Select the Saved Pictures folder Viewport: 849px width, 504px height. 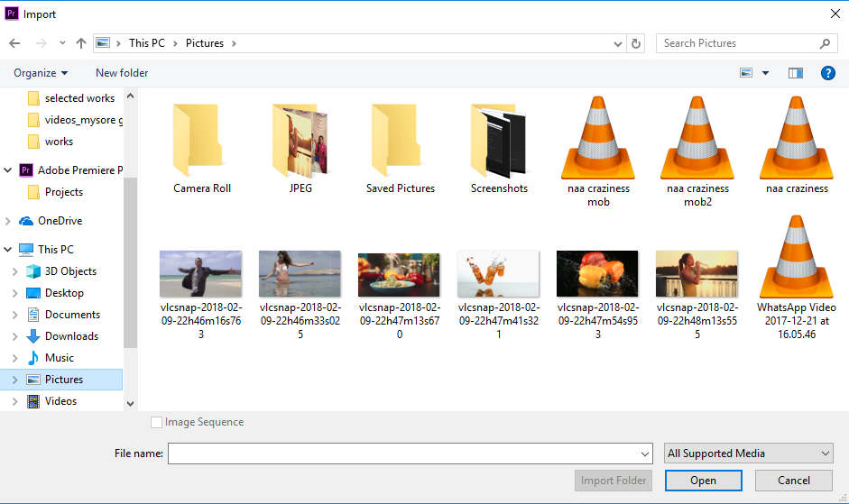[400, 148]
